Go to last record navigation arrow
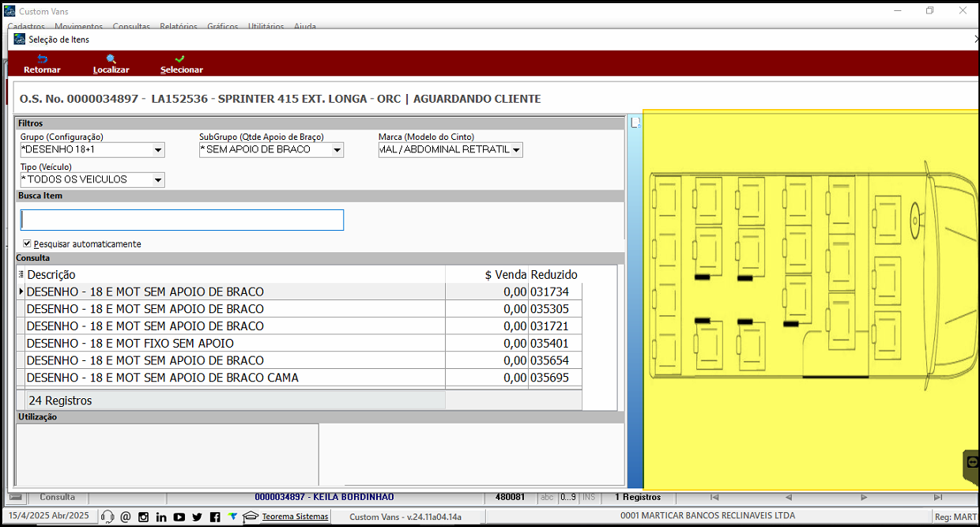Screen dimensions: 980x527 pyautogui.click(x=938, y=497)
